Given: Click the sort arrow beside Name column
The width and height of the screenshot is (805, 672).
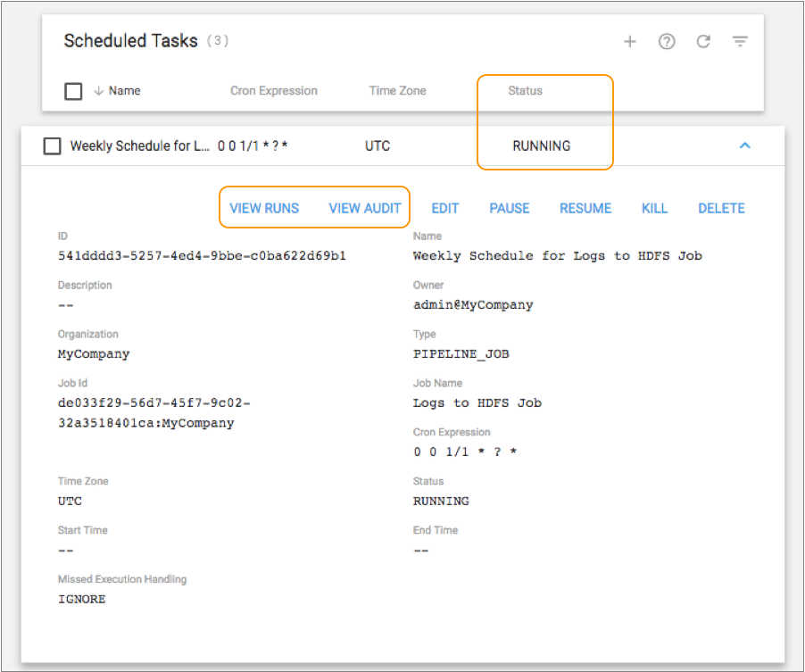Looking at the screenshot, I should [98, 91].
